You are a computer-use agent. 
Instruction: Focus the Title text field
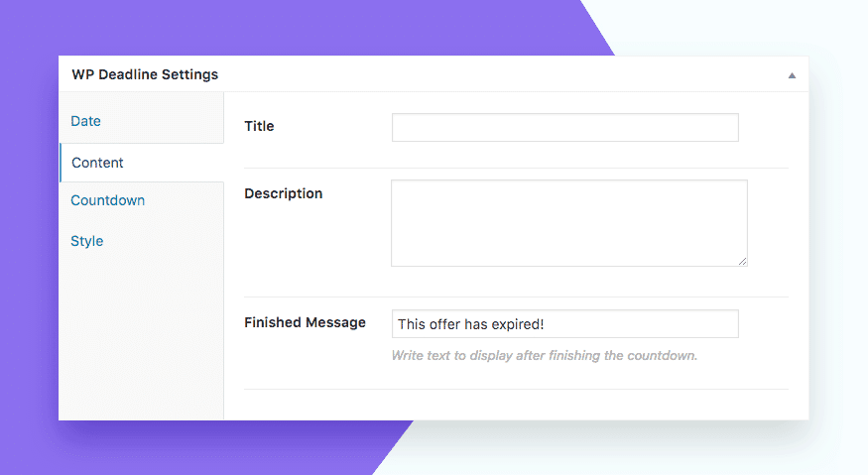tap(565, 127)
